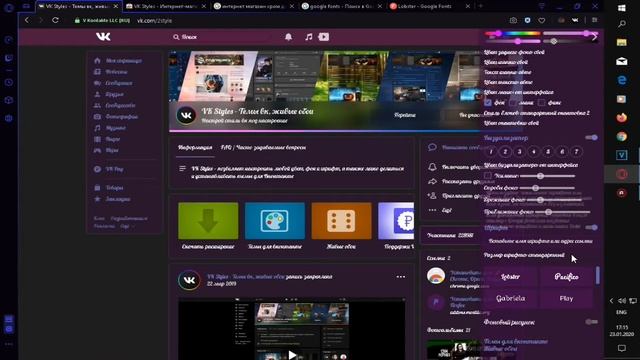The height and width of the screenshot is (360, 640).
Task: Click the 'Приближение фона' slider track
Action: click(x=562, y=212)
